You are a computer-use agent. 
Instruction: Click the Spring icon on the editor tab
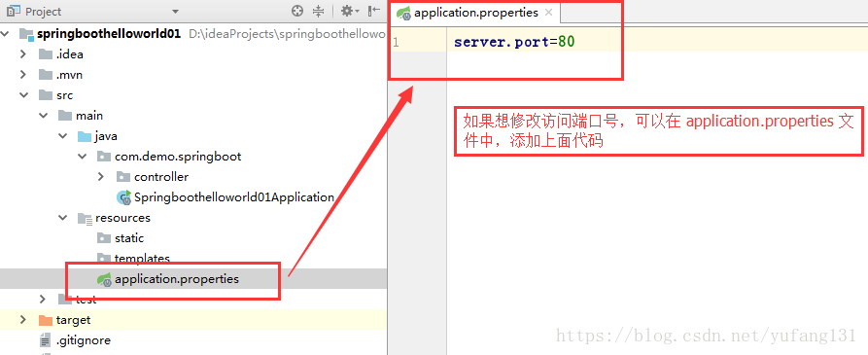pyautogui.click(x=404, y=13)
